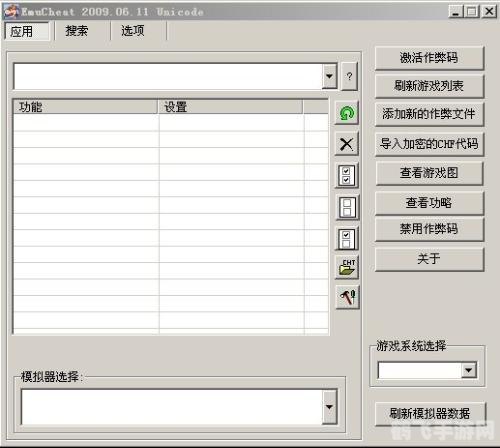
Task: Click the uncheck-all boxes icon
Action: 347,207
